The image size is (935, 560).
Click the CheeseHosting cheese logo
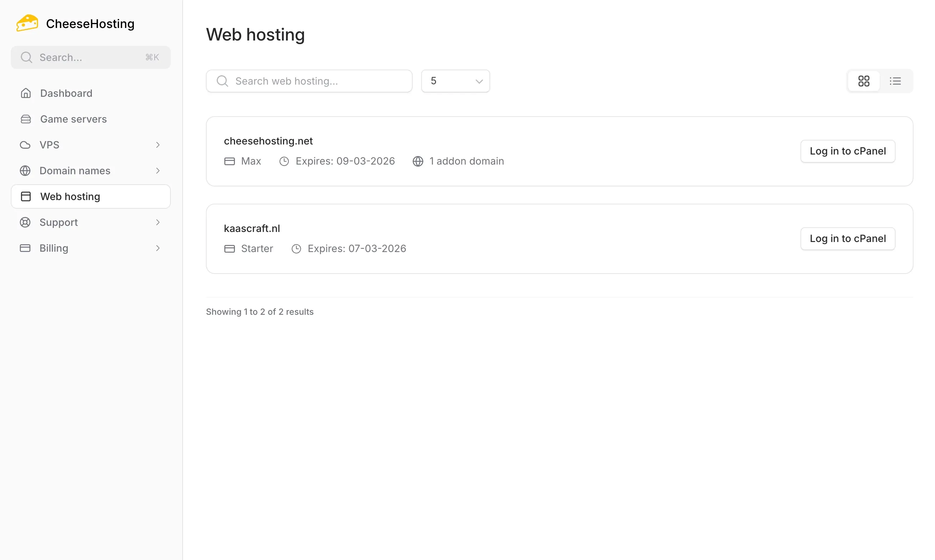click(x=27, y=23)
